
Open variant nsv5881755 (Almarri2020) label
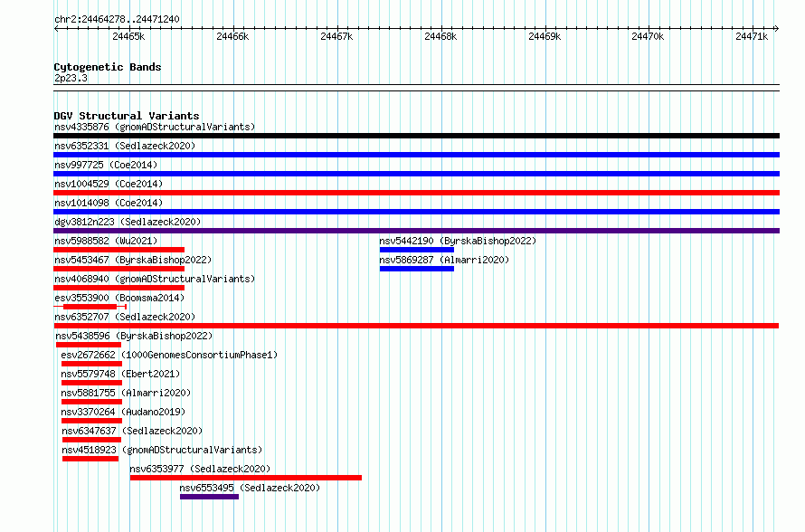point(126,393)
